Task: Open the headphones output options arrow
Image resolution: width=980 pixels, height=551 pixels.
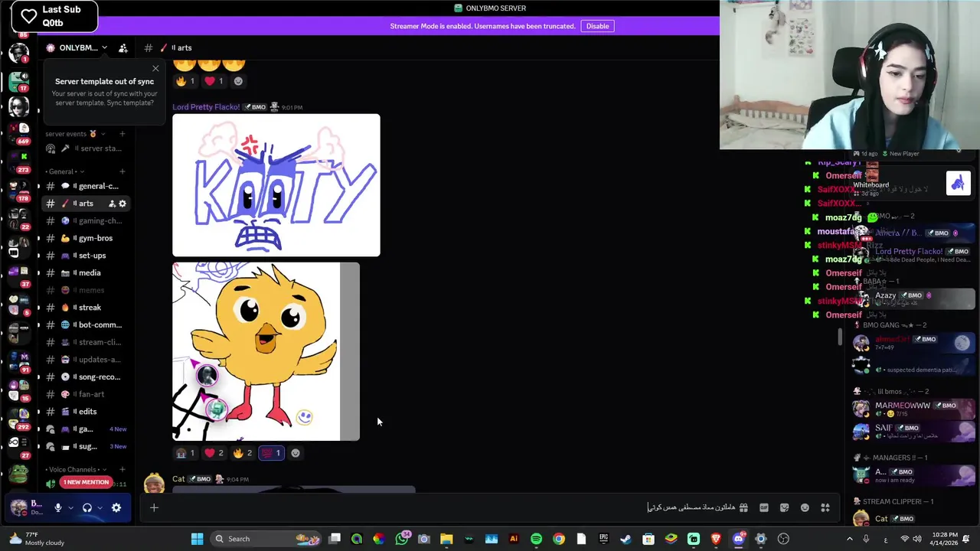Action: click(100, 507)
